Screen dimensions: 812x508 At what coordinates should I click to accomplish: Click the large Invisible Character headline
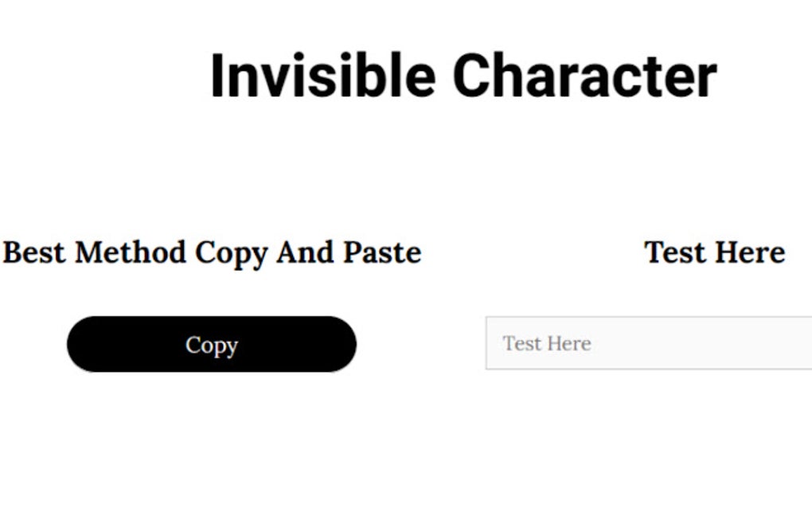point(463,76)
